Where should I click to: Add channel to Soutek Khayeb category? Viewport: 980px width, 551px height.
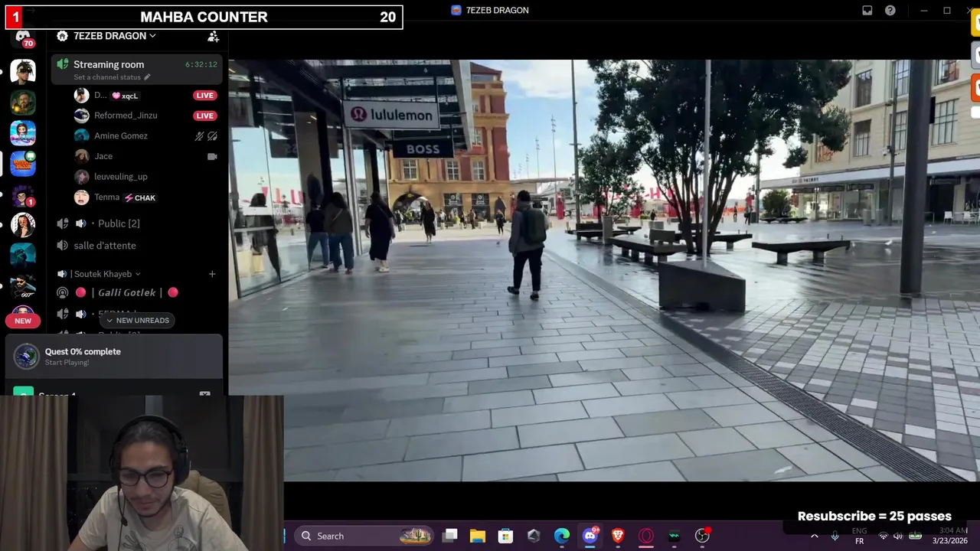click(212, 274)
